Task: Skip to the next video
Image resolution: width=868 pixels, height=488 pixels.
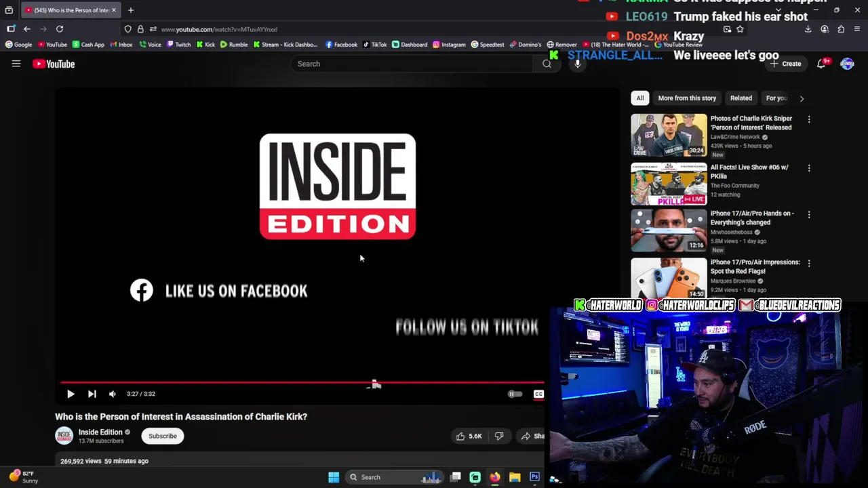Action: click(92, 394)
